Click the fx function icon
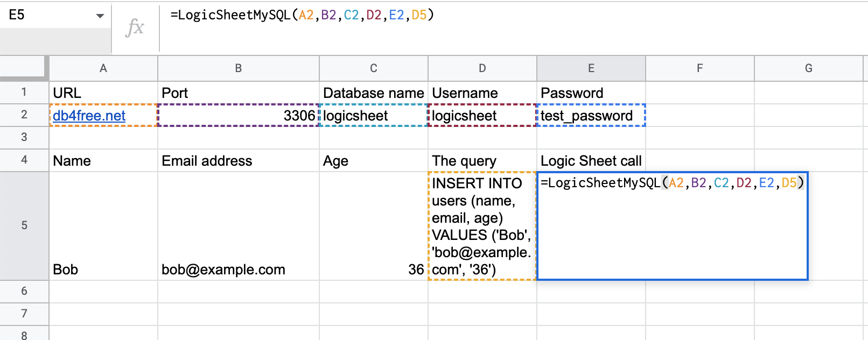Screen dimensions: 868x340 [x=135, y=27]
